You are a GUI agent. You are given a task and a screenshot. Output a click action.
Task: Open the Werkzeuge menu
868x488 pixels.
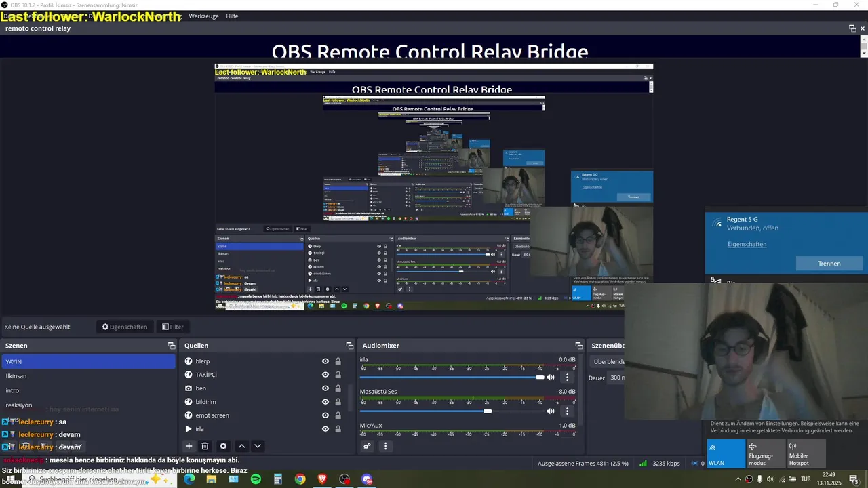click(x=203, y=16)
